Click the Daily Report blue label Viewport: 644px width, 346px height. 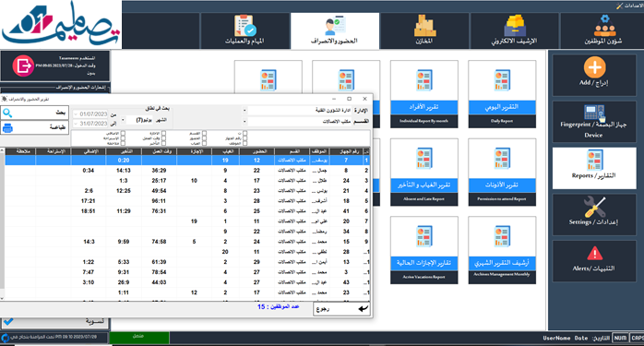(x=502, y=107)
